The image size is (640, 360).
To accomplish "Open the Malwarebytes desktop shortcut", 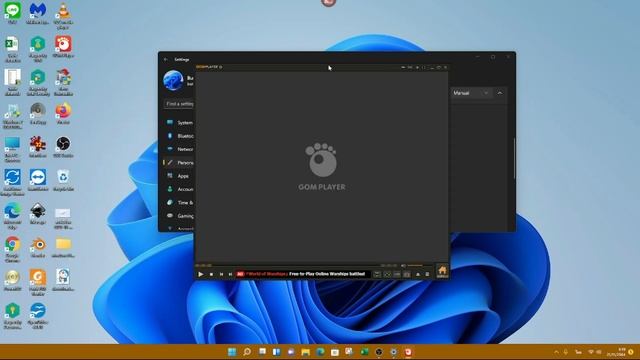I will pyautogui.click(x=38, y=13).
